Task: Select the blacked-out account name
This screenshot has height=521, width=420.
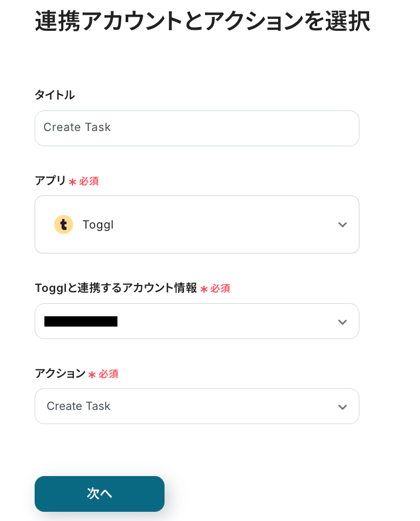Action: [x=81, y=321]
